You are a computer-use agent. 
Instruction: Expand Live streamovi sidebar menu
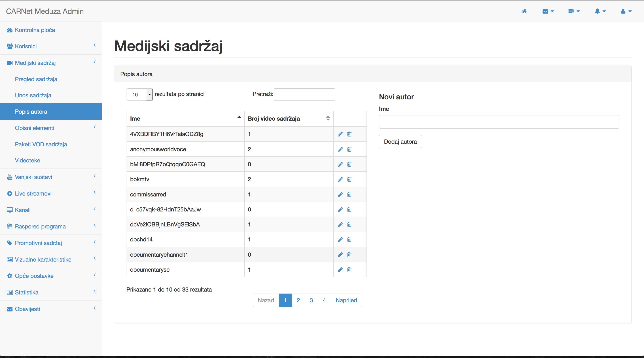click(x=51, y=193)
